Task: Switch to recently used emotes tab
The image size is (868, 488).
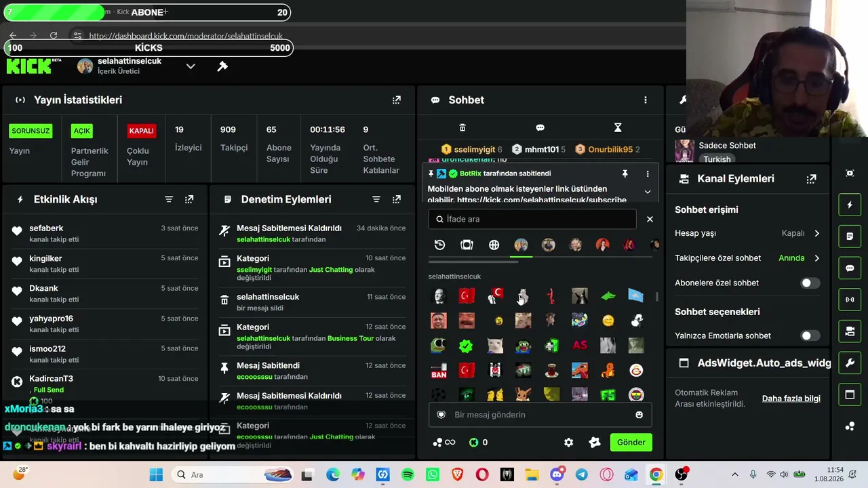Action: click(x=439, y=245)
